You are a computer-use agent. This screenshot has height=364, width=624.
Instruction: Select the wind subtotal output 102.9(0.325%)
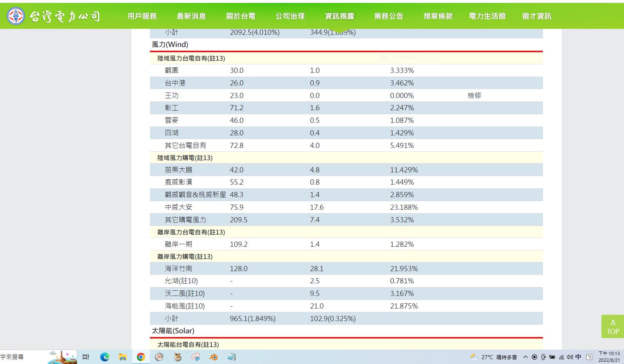pyautogui.click(x=333, y=318)
